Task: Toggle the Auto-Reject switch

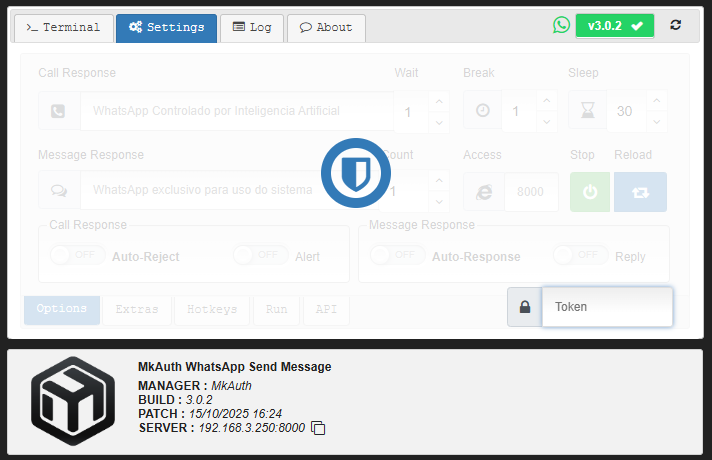Action: point(78,255)
